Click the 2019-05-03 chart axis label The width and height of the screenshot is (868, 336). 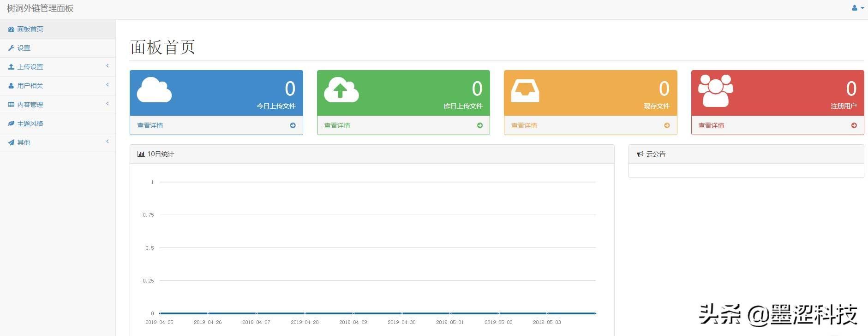(547, 322)
